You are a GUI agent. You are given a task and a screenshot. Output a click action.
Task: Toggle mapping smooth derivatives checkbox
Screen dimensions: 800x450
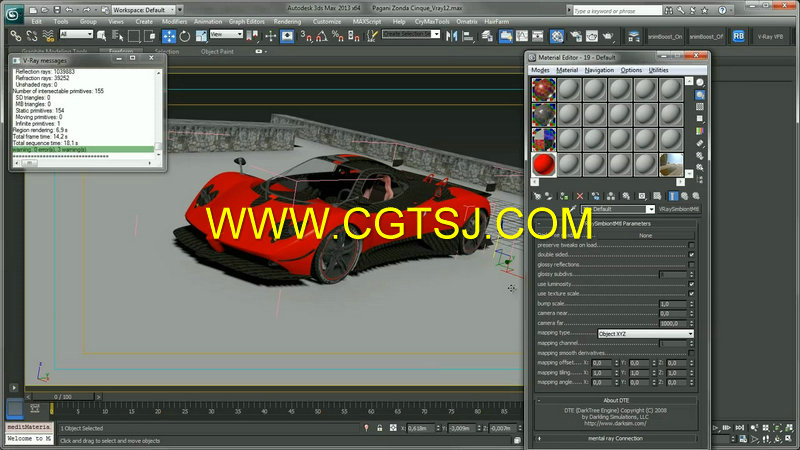click(x=691, y=353)
